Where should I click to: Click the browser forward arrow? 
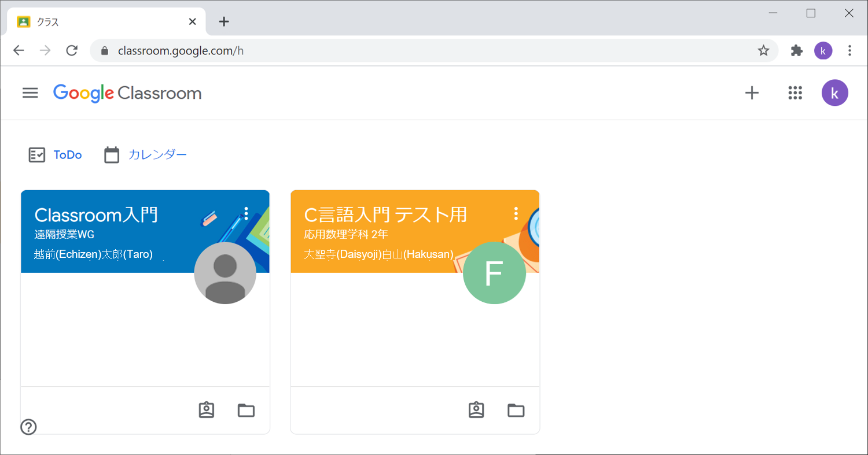(45, 50)
